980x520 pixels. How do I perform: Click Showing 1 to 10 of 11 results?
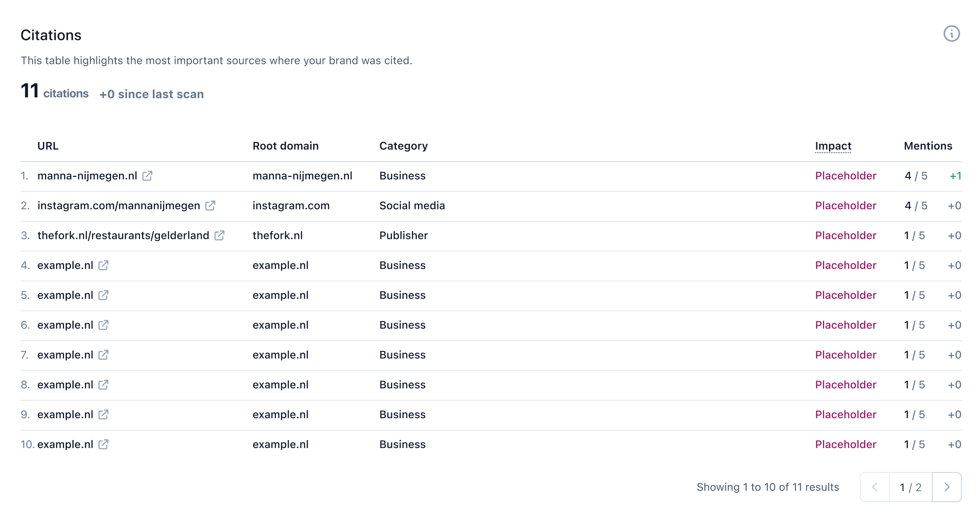(x=768, y=487)
